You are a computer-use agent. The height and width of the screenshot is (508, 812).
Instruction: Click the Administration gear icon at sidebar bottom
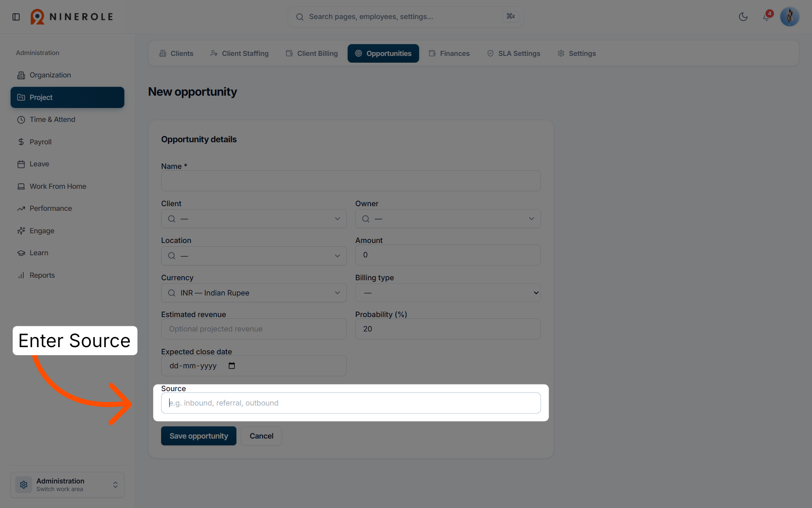24,485
